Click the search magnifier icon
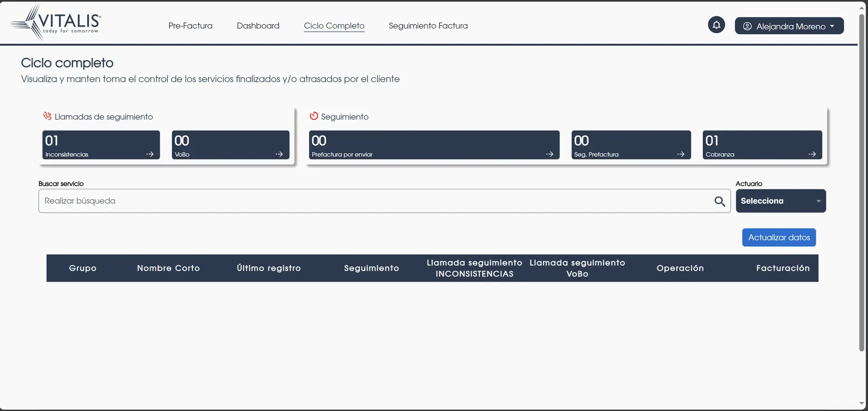 [x=720, y=201]
